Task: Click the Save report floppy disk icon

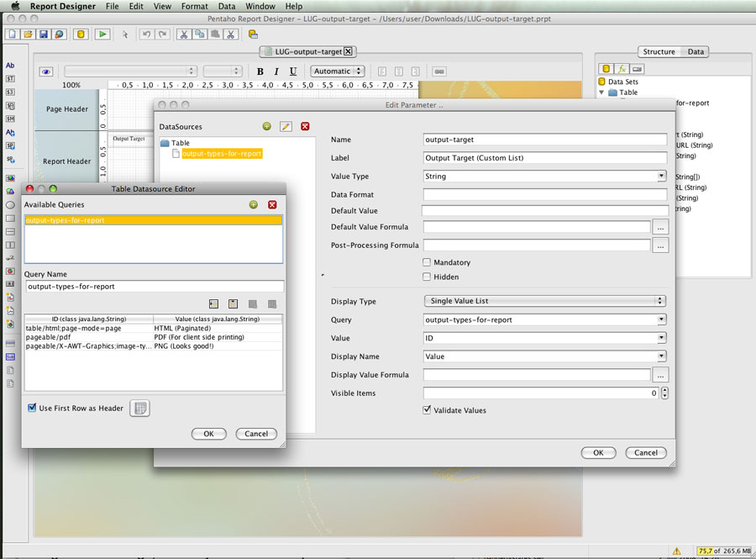Action: [x=44, y=34]
